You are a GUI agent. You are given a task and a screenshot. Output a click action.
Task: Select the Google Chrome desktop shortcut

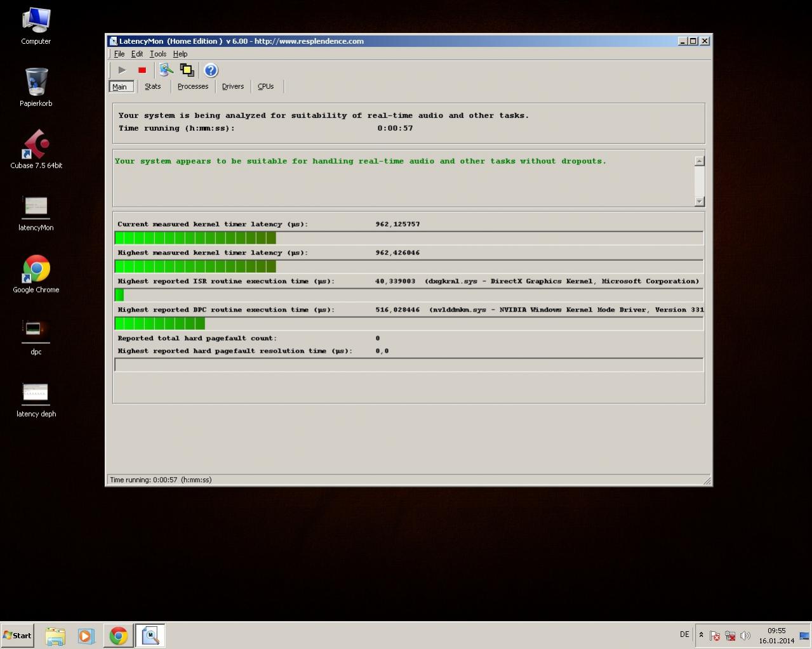pos(36,274)
